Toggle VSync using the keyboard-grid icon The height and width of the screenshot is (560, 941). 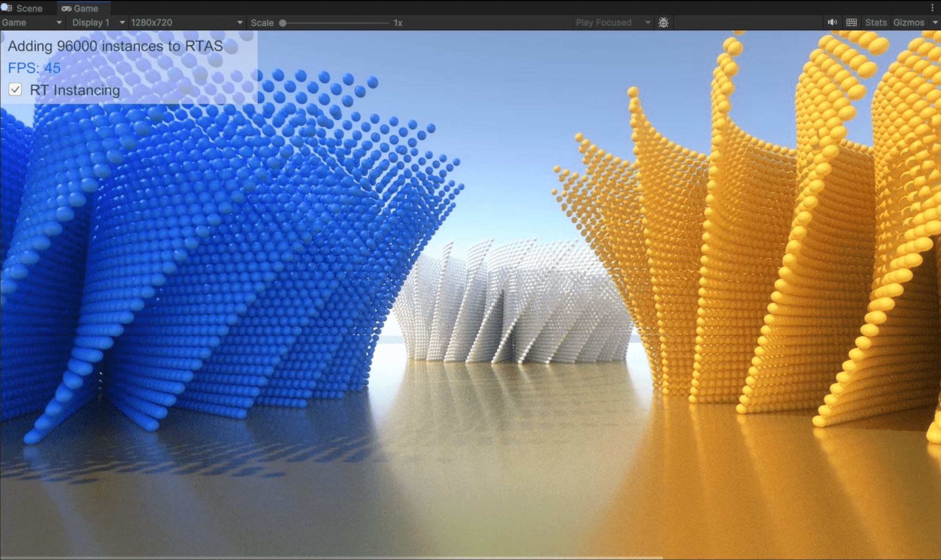(852, 22)
